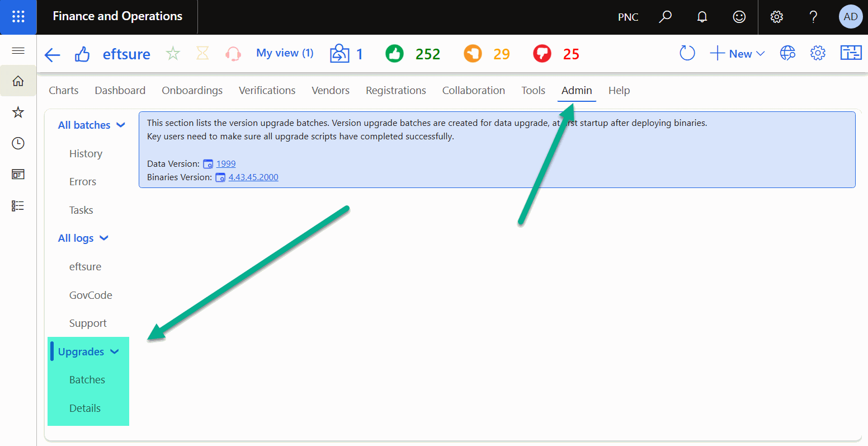This screenshot has width=868, height=446.
Task: Click the green thumbs-up verified icon
Action: (394, 54)
